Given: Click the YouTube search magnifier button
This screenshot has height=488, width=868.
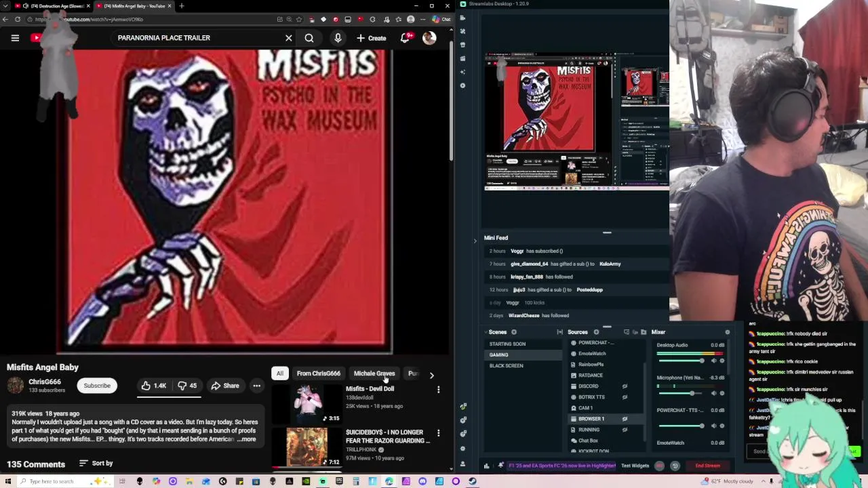Looking at the screenshot, I should 309,38.
